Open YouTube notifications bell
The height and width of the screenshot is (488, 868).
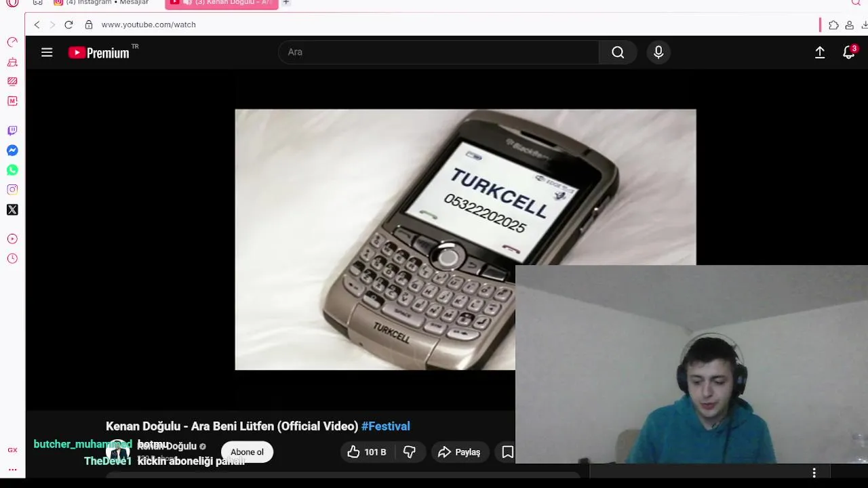click(848, 52)
